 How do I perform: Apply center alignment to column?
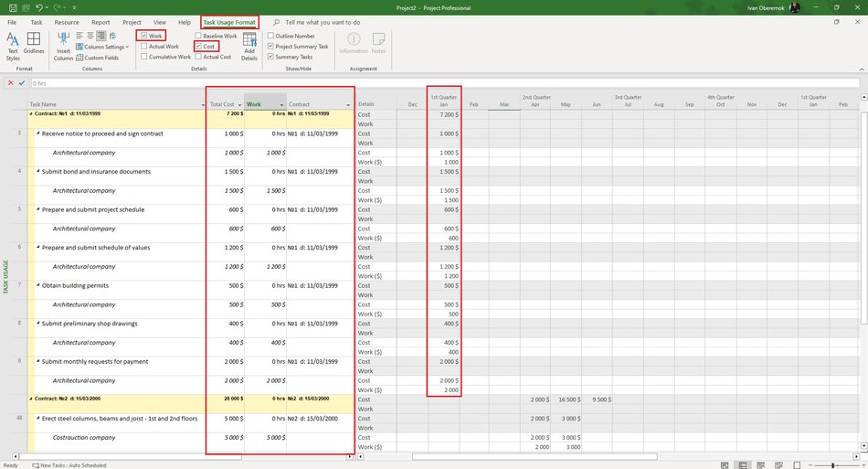click(90, 36)
